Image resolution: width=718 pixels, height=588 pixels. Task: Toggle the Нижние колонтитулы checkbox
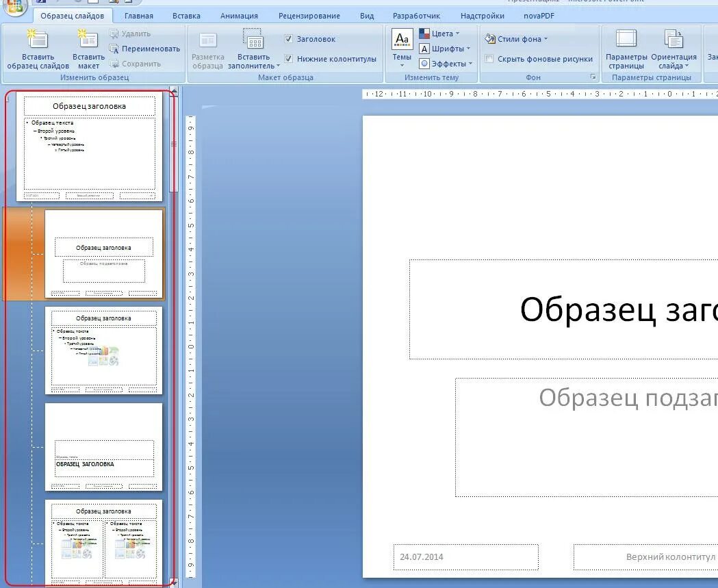point(288,59)
